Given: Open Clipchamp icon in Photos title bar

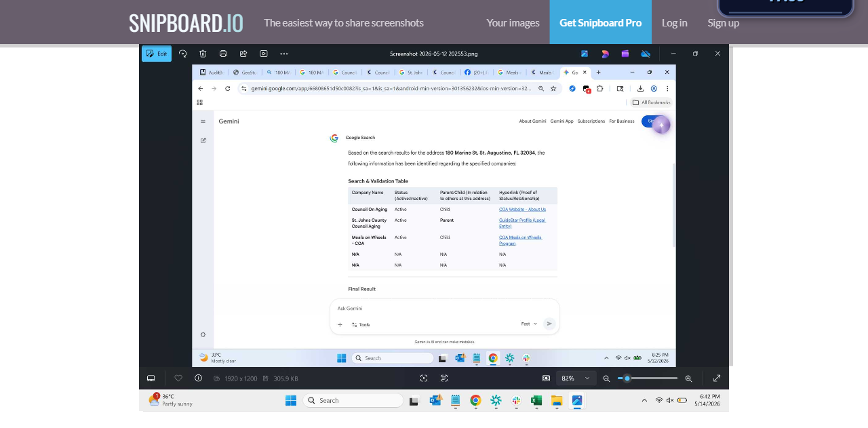Looking at the screenshot, I should pyautogui.click(x=625, y=54).
